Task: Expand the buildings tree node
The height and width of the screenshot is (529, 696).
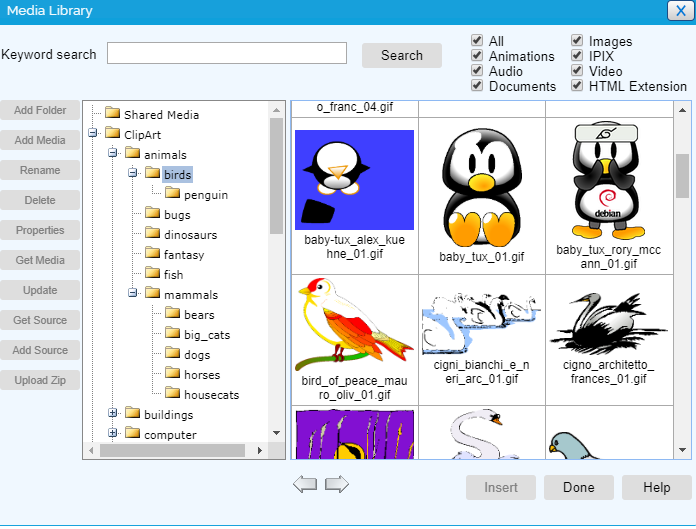Action: coord(113,413)
